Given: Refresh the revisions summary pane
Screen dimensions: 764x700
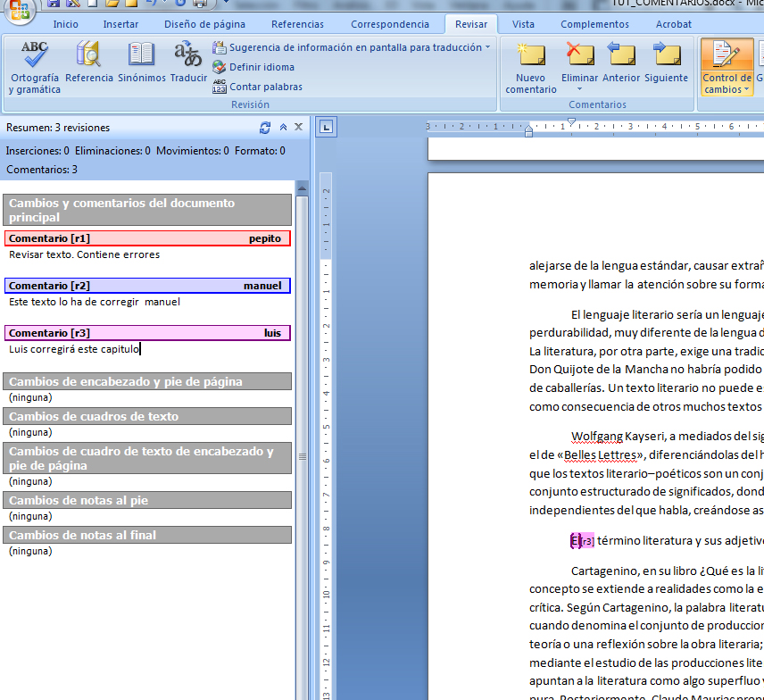Looking at the screenshot, I should (x=264, y=127).
